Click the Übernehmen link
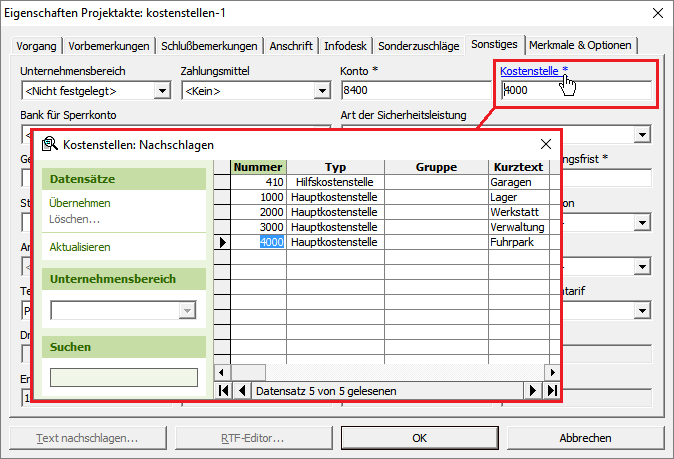This screenshot has width=674, height=459. click(79, 203)
